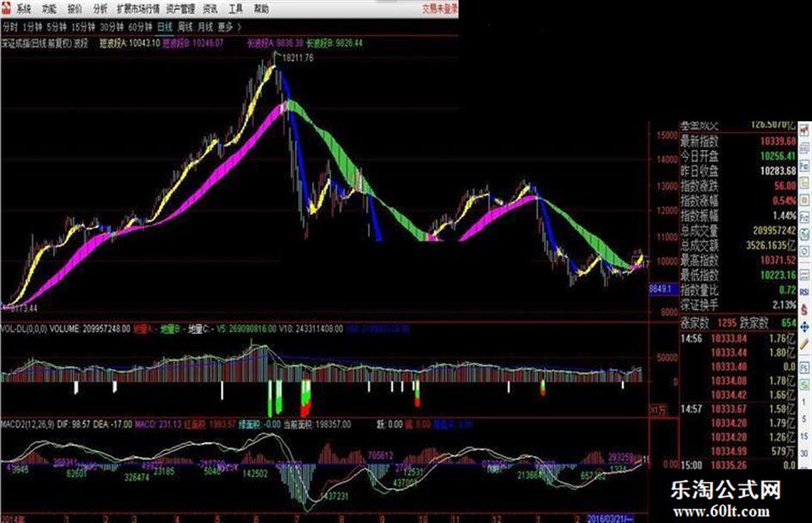Select the 日线 daily chart tab

[165, 27]
